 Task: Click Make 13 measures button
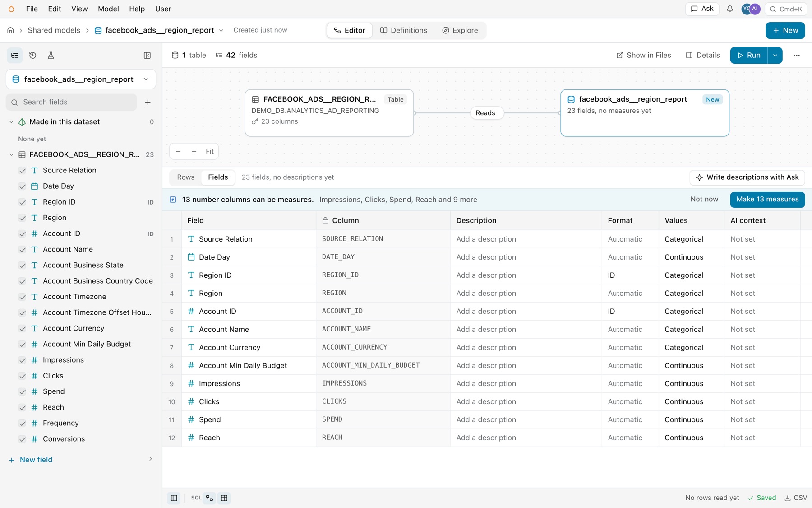click(x=767, y=199)
